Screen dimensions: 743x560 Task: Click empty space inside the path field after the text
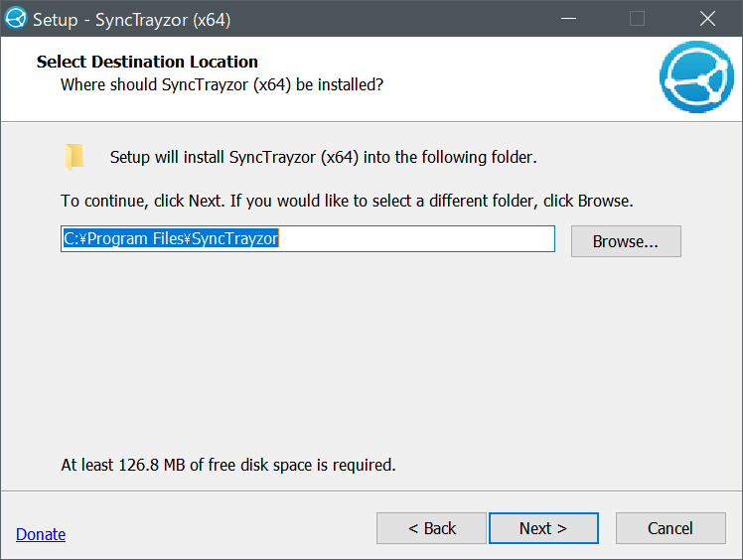pyautogui.click(x=417, y=239)
